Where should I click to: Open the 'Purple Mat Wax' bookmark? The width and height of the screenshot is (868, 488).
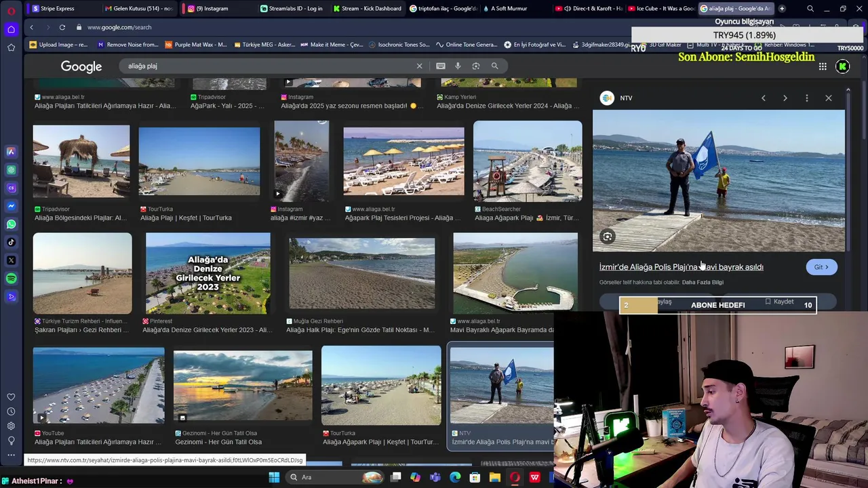(196, 45)
